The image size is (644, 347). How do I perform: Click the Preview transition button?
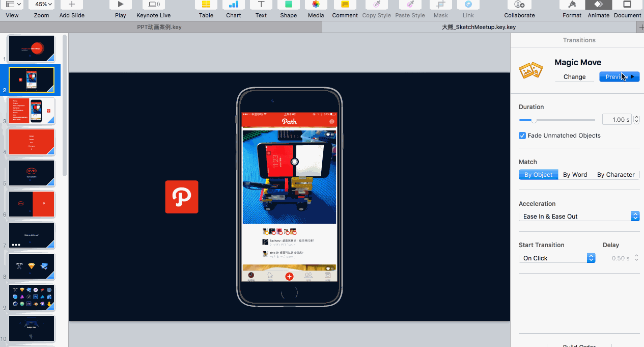click(619, 77)
